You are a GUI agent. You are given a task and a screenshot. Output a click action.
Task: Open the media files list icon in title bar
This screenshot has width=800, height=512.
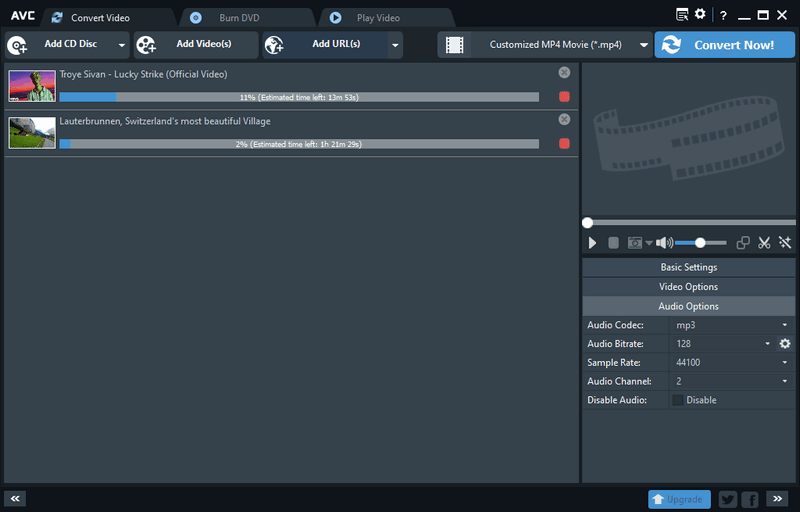(x=682, y=15)
